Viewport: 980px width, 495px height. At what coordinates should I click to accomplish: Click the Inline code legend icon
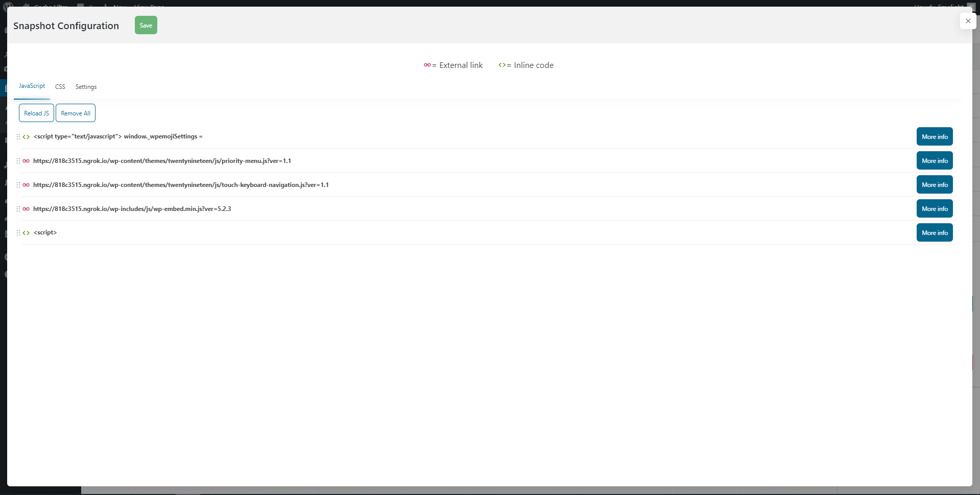pos(502,65)
